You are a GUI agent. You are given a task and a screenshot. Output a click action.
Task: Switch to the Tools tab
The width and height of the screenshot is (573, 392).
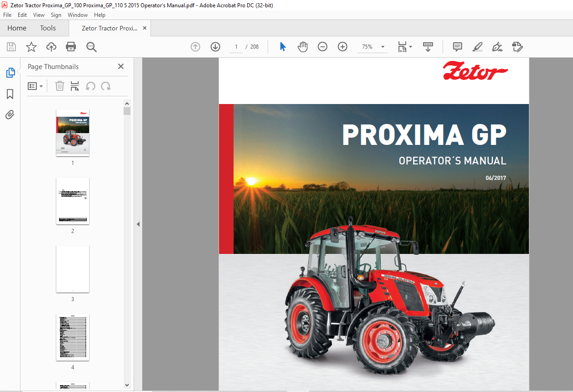point(48,28)
